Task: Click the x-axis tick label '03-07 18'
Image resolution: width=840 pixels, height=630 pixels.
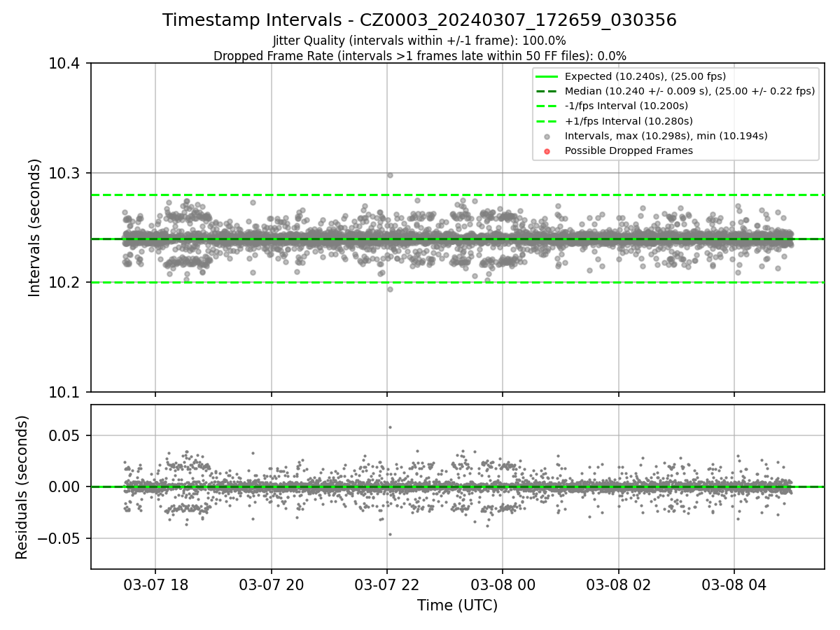Action: (x=155, y=584)
